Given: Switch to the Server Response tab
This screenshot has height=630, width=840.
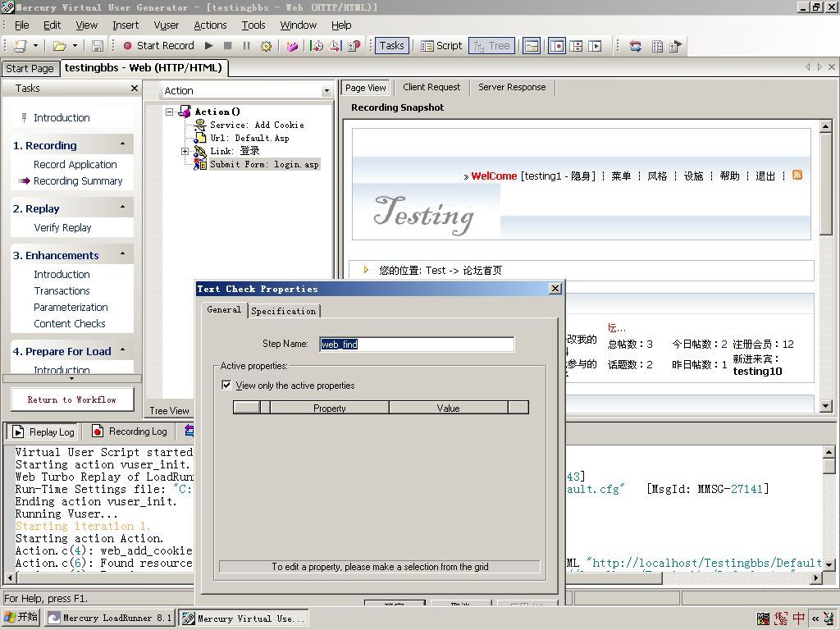Looking at the screenshot, I should [x=512, y=87].
